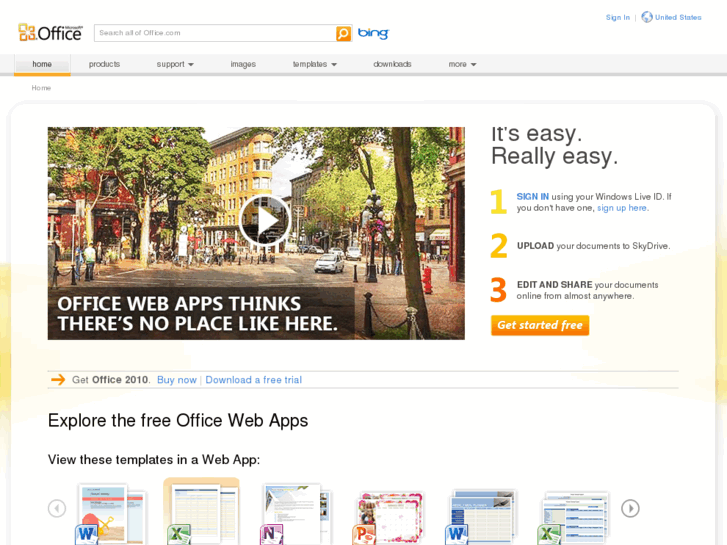Open the PowerPoint calendar template thumbnail

click(x=388, y=518)
